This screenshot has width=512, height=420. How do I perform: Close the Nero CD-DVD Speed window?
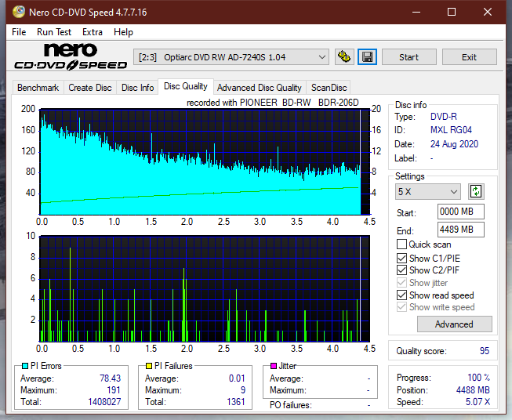click(x=488, y=12)
